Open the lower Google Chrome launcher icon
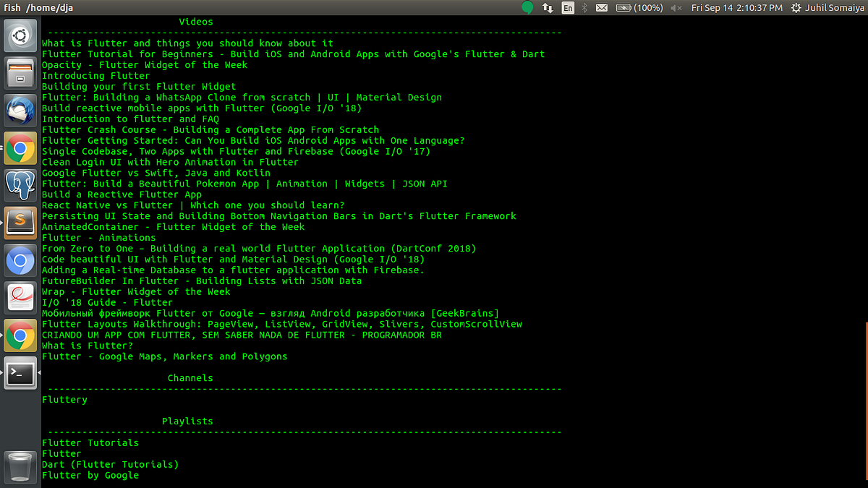The image size is (868, 488). coord(20,335)
